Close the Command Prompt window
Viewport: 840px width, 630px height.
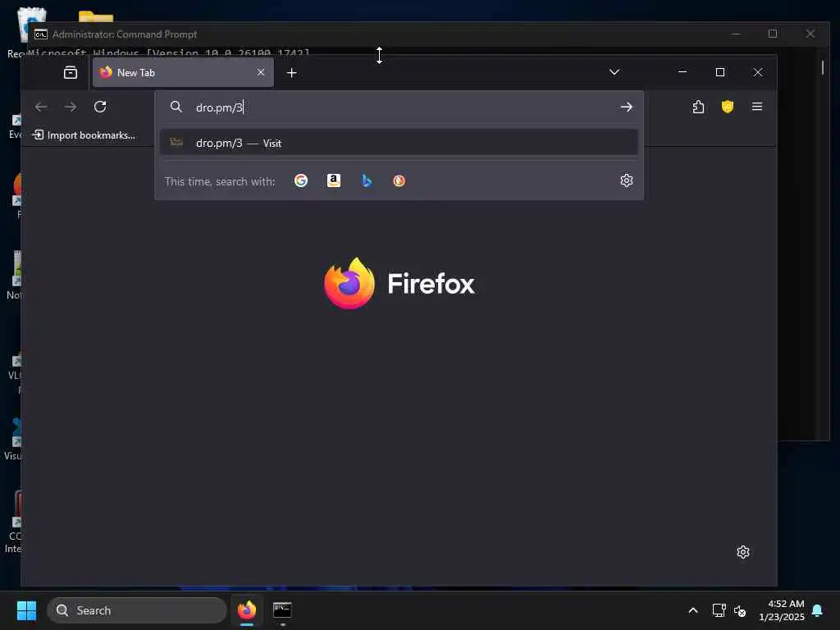(810, 34)
